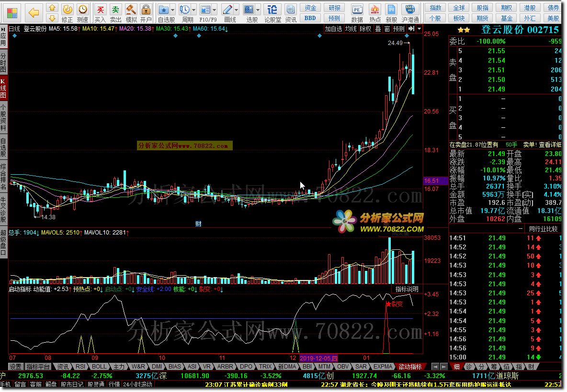567x392 pixels.
Task: Open the 个股资料 sidebar tab
Action: pyautogui.click(x=3, y=118)
